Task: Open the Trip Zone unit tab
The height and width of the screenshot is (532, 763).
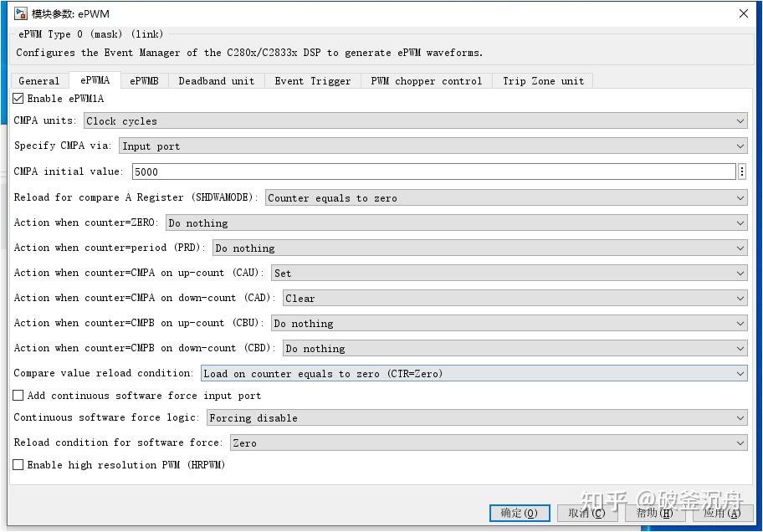Action: 542,80
